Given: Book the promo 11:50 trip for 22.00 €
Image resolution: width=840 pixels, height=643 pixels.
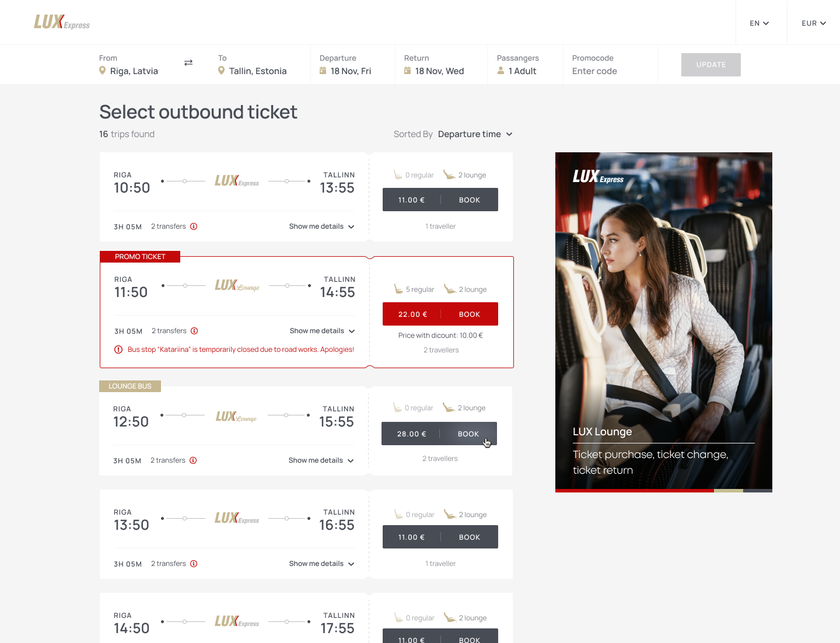Looking at the screenshot, I should tap(440, 314).
